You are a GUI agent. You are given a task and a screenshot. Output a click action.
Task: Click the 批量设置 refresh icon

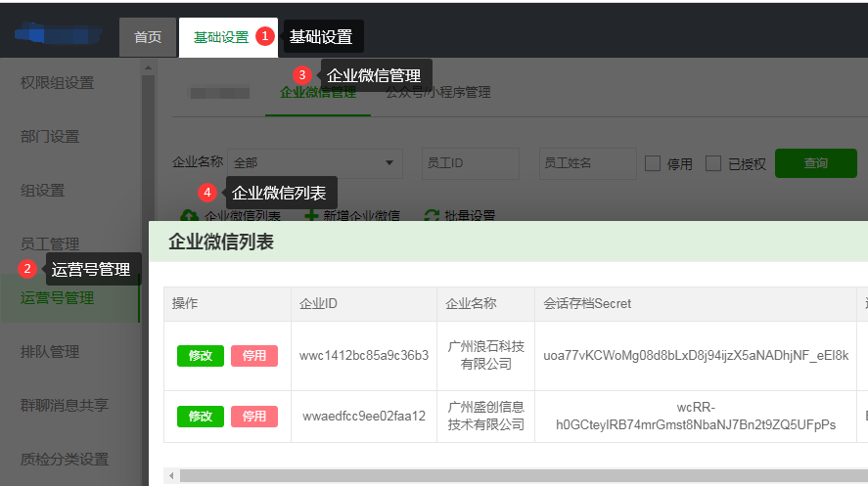pos(430,216)
